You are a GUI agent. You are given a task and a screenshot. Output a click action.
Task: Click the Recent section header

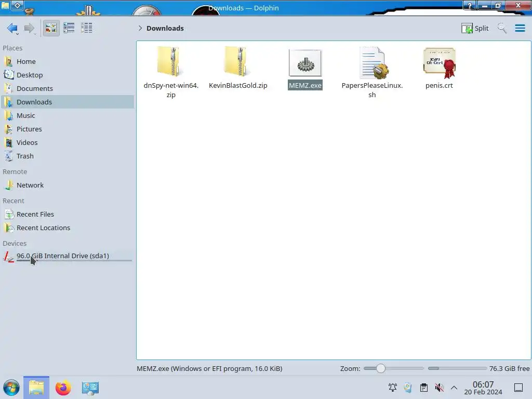point(14,201)
